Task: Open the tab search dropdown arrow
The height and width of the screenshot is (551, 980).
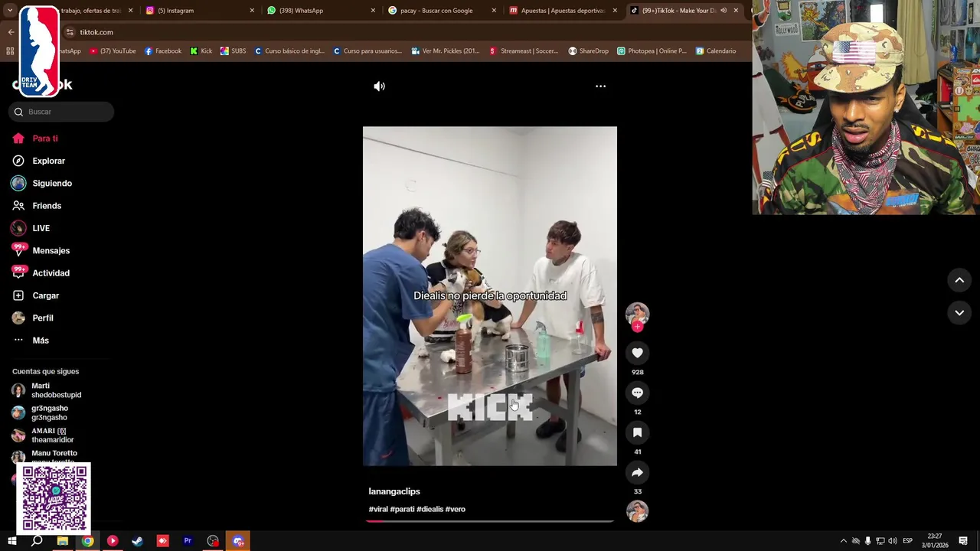Action: pyautogui.click(x=10, y=11)
